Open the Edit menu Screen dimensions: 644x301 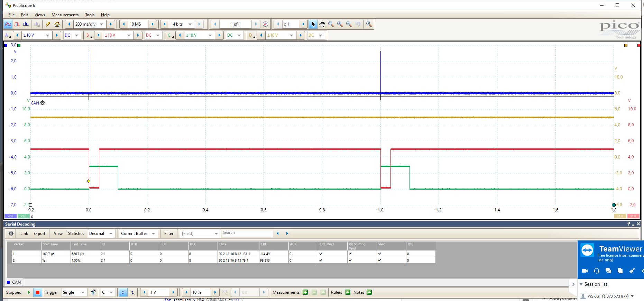[x=25, y=15]
